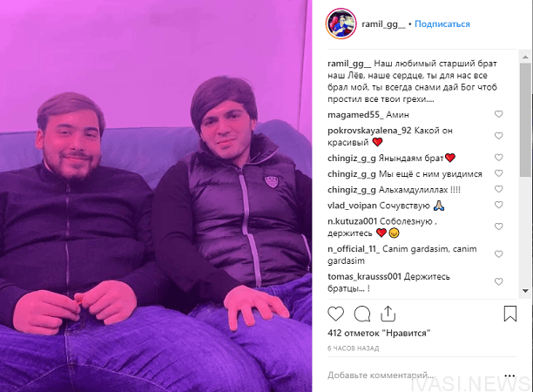Open the 412 отметок "Нравится" likes list
Screen dimensions: 533x392
[379, 333]
